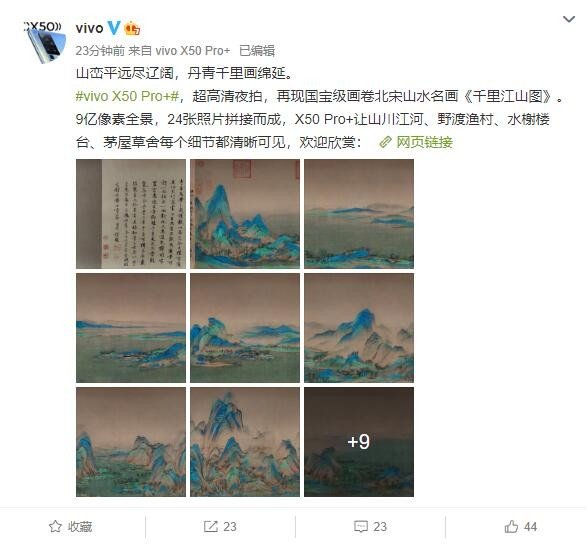Like the post with thumbs-up icon
This screenshot has height=544, width=587.
511,526
